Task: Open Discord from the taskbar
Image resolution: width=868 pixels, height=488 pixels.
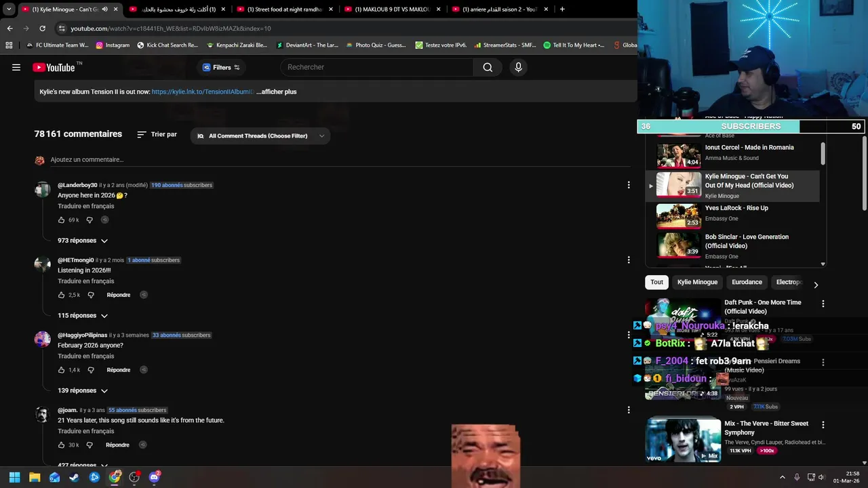Action: pyautogui.click(x=154, y=477)
